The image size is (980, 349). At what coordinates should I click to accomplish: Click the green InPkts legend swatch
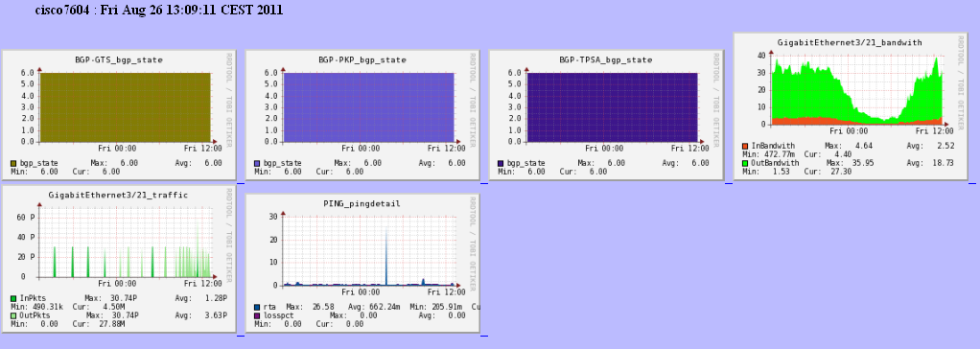13,298
